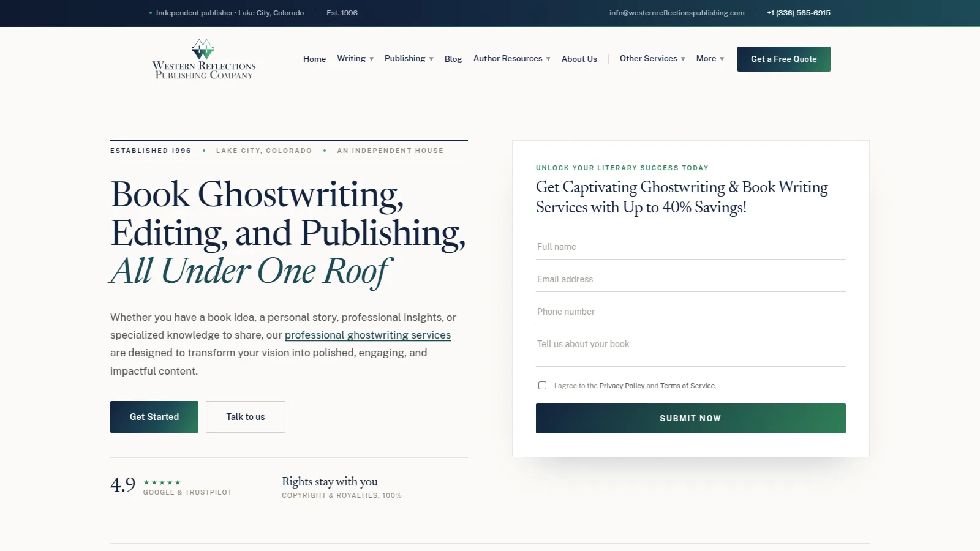Check the Privacy Policy agreement checkbox
The height and width of the screenshot is (551, 980).
point(542,386)
